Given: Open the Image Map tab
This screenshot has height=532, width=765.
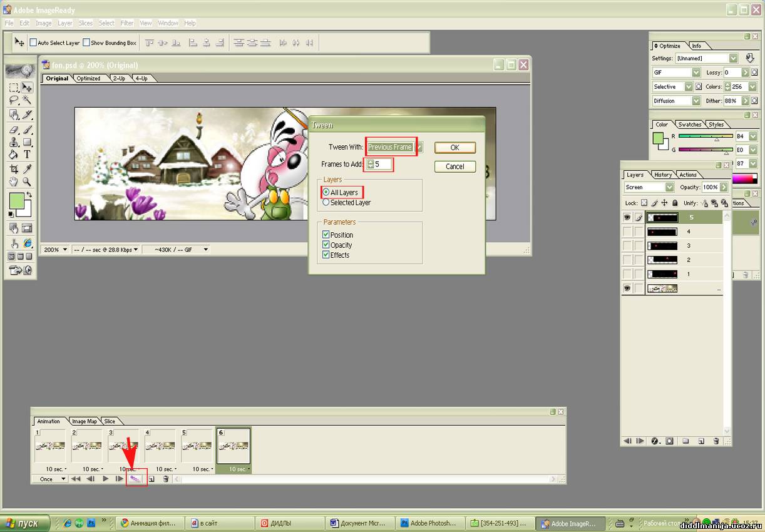Looking at the screenshot, I should coord(84,421).
